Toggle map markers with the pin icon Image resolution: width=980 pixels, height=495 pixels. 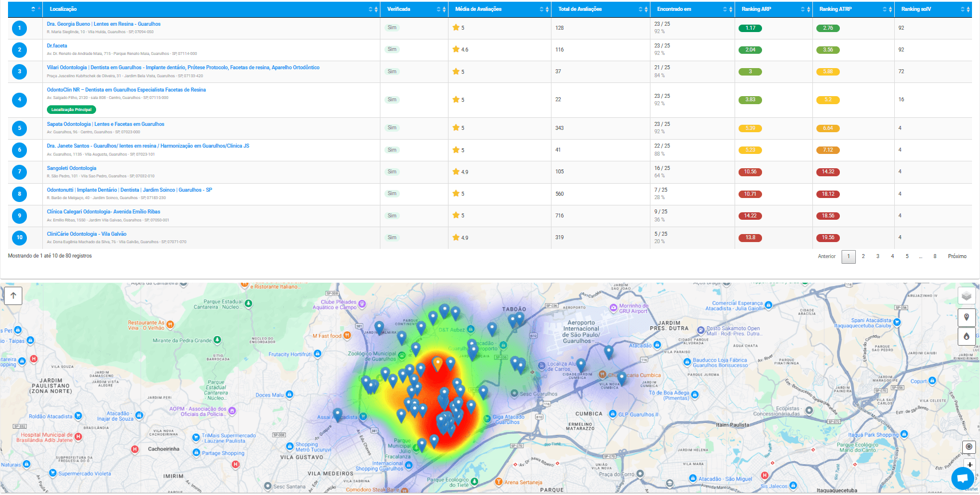966,317
